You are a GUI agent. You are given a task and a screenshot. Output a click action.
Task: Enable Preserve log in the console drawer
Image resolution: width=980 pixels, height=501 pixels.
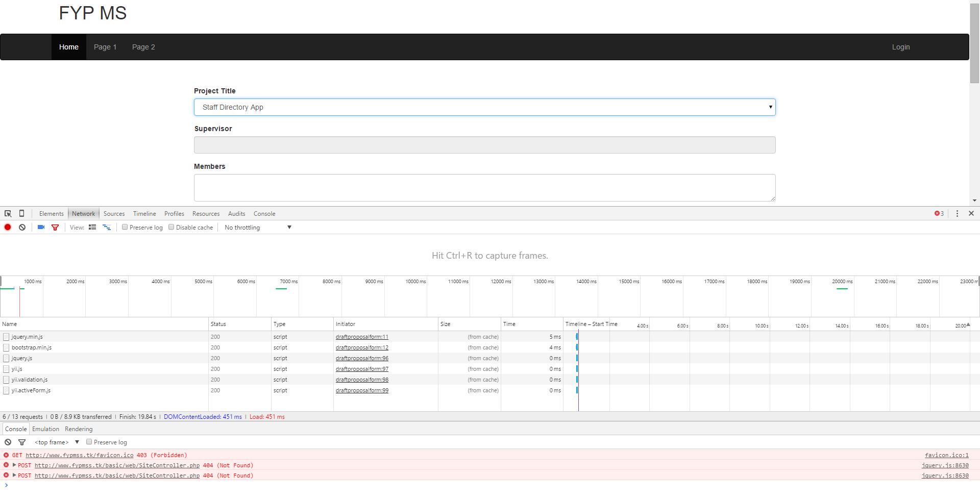point(89,442)
